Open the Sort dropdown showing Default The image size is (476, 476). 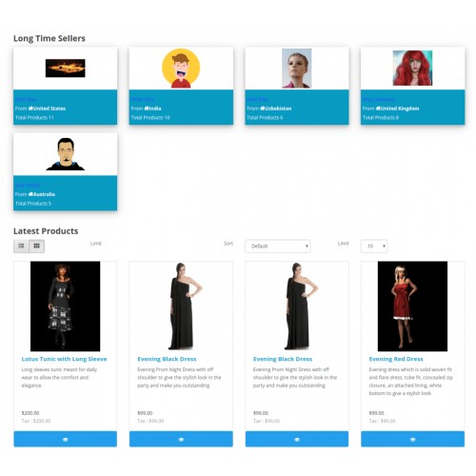pos(278,246)
